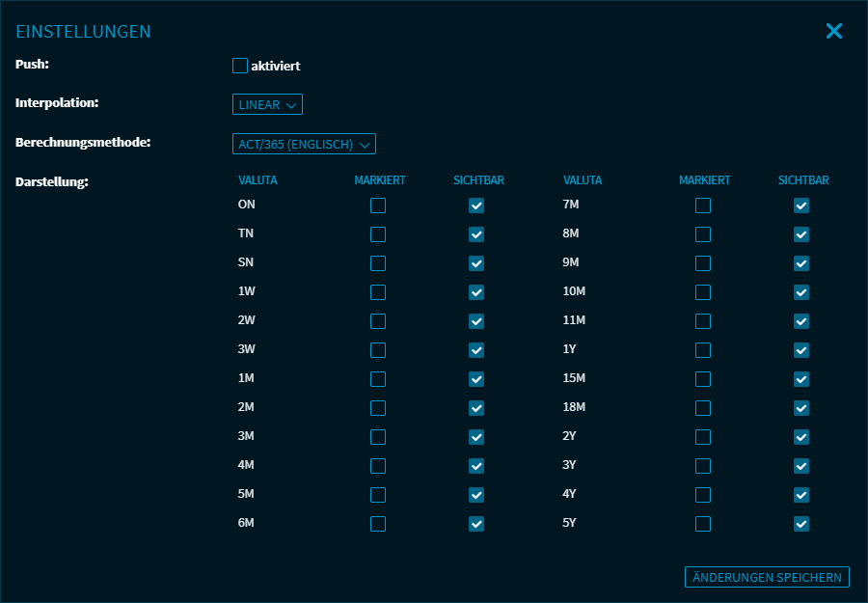Mark the TN valuta row
Viewport: 868px width, 603px height.
378,234
